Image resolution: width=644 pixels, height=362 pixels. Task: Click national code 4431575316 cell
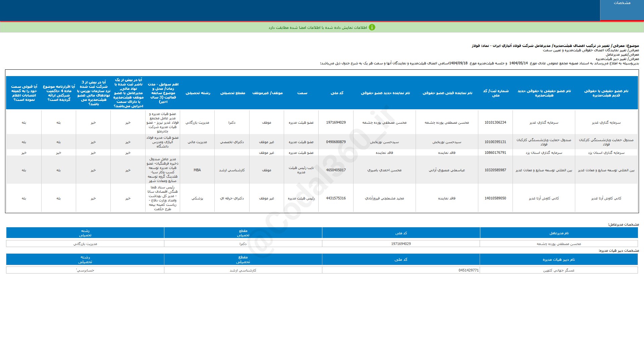(336, 198)
